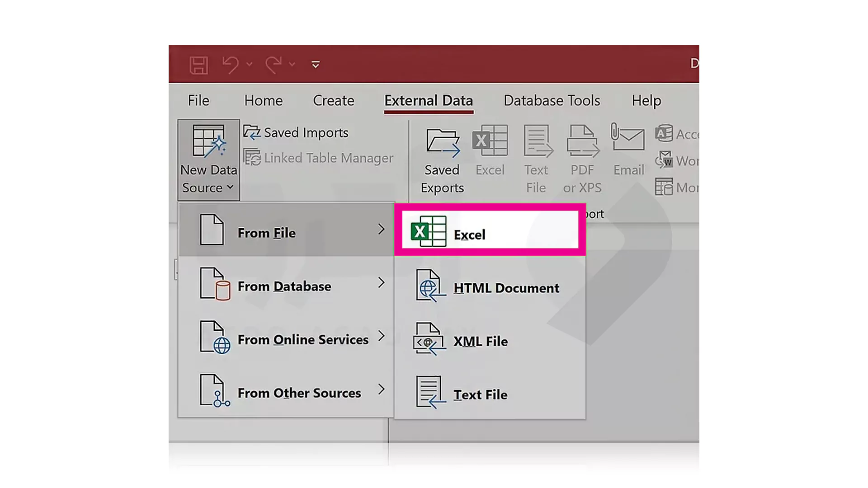Select From Online Services menu entry
The height and width of the screenshot is (488, 868).
tap(286, 337)
